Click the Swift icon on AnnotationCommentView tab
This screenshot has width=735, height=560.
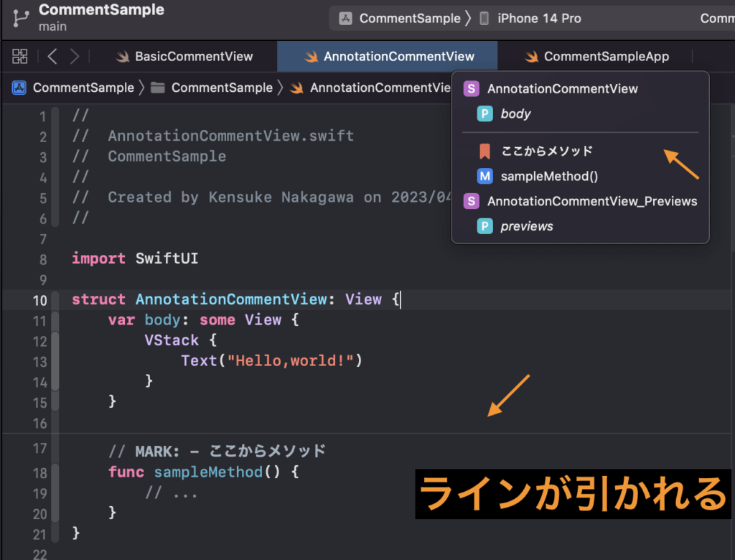[311, 57]
